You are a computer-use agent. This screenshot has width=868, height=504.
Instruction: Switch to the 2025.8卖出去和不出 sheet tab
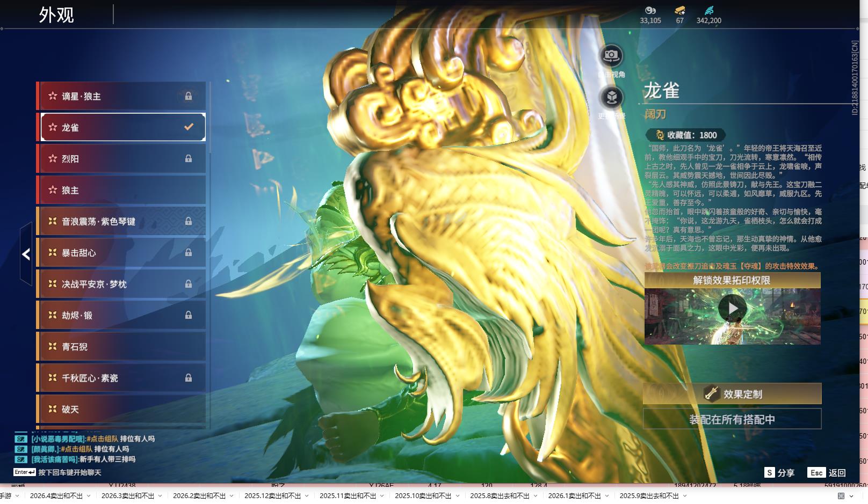pyautogui.click(x=500, y=496)
